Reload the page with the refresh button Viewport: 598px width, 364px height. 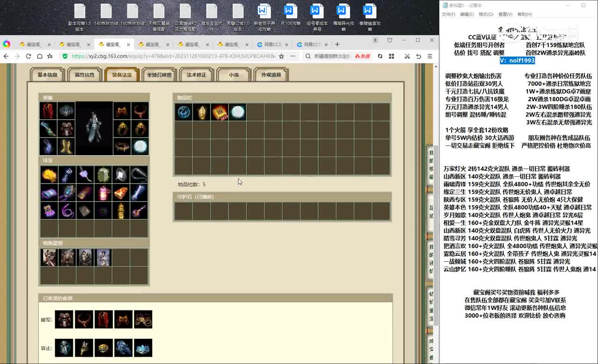28,56
